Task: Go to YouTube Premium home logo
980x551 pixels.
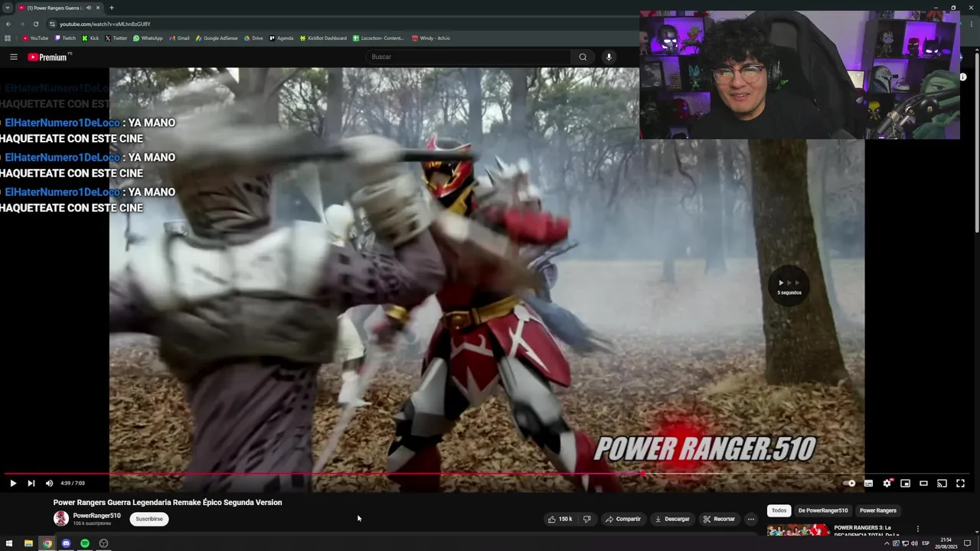Action: click(x=47, y=57)
